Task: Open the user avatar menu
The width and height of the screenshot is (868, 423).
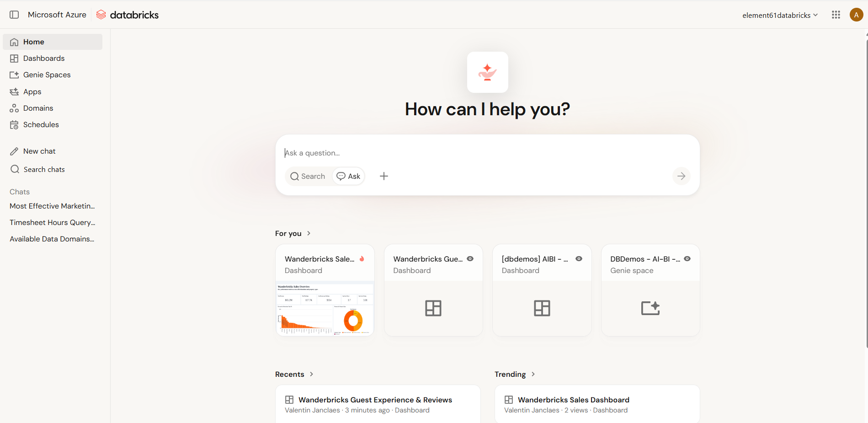Action: coord(856,15)
